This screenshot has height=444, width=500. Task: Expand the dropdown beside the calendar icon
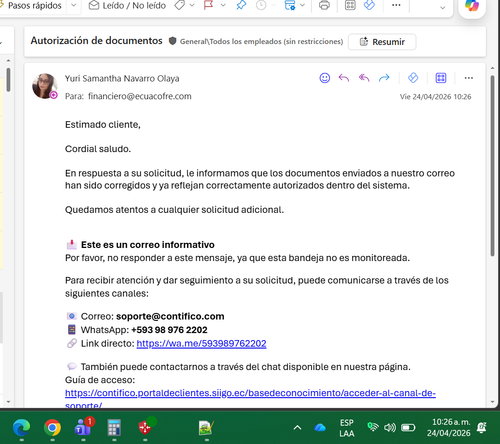(302, 5)
